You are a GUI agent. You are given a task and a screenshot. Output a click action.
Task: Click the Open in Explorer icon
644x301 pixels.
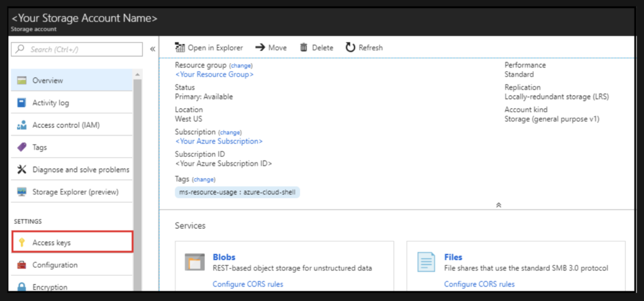coord(179,48)
